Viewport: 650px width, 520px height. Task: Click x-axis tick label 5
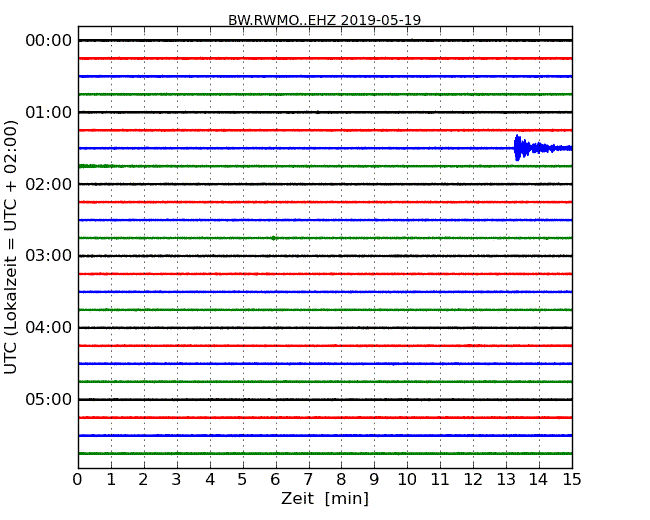(x=243, y=480)
